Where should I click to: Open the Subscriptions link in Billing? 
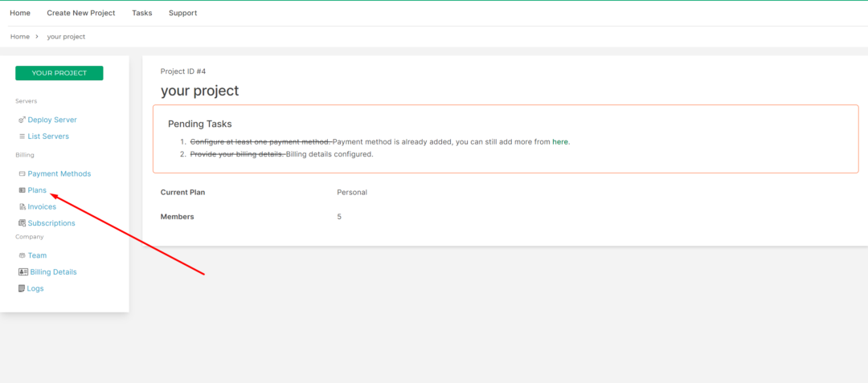click(x=51, y=223)
